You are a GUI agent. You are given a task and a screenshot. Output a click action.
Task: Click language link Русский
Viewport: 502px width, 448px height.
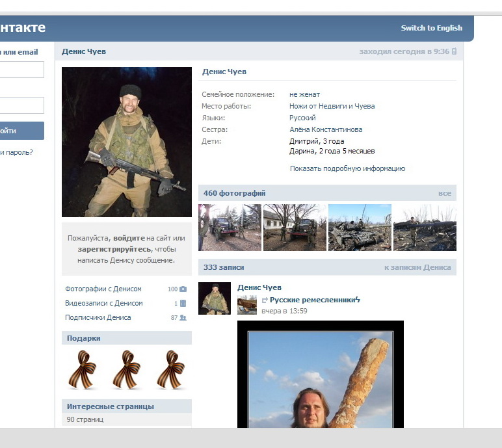pos(302,118)
